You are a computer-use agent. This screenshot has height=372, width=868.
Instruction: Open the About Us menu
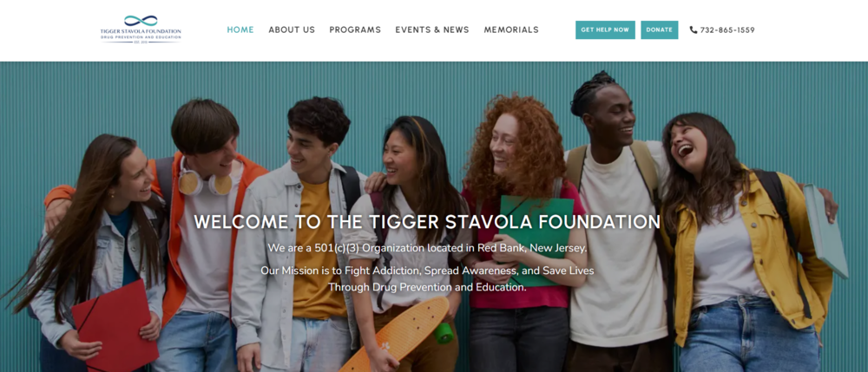292,29
